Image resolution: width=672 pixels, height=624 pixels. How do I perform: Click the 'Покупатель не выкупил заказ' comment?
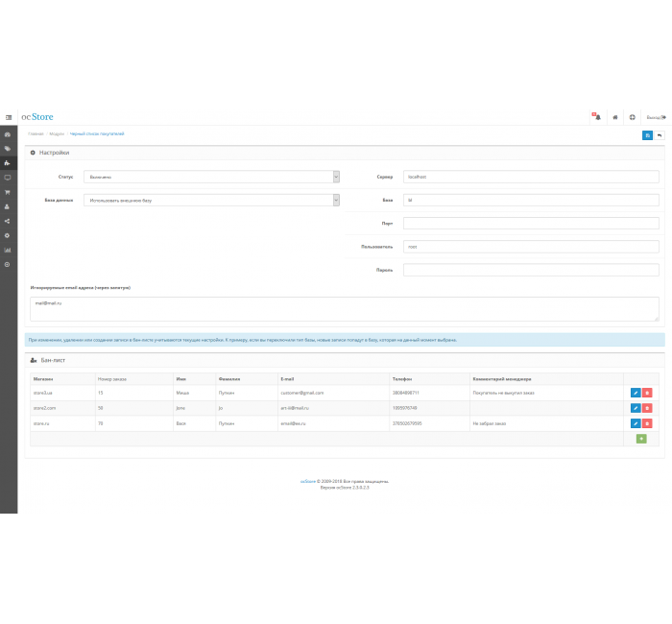[x=504, y=393]
